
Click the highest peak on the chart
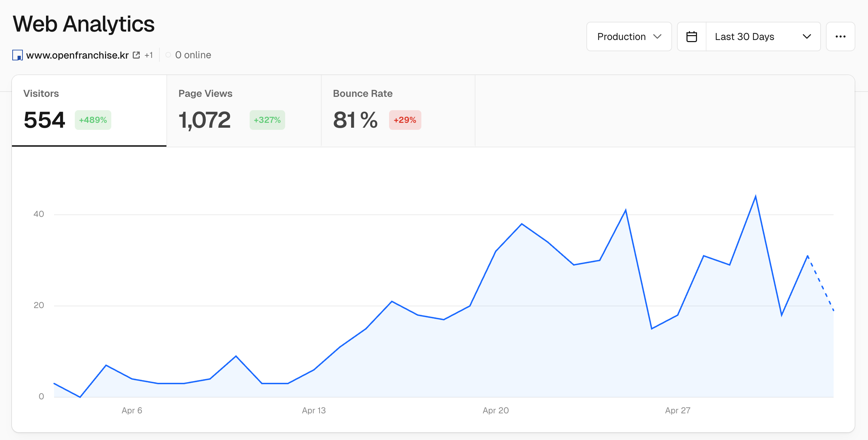755,197
